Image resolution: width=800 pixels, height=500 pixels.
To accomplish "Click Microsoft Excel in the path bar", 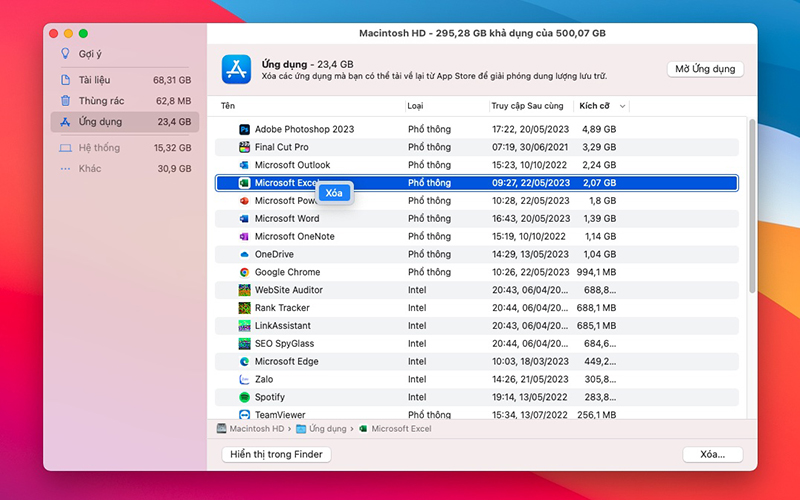I will click(x=401, y=429).
